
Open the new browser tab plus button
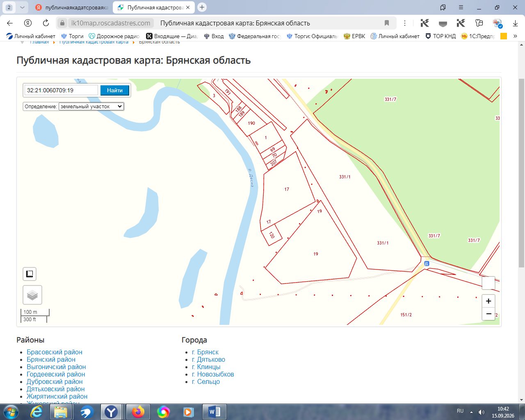(x=202, y=7)
